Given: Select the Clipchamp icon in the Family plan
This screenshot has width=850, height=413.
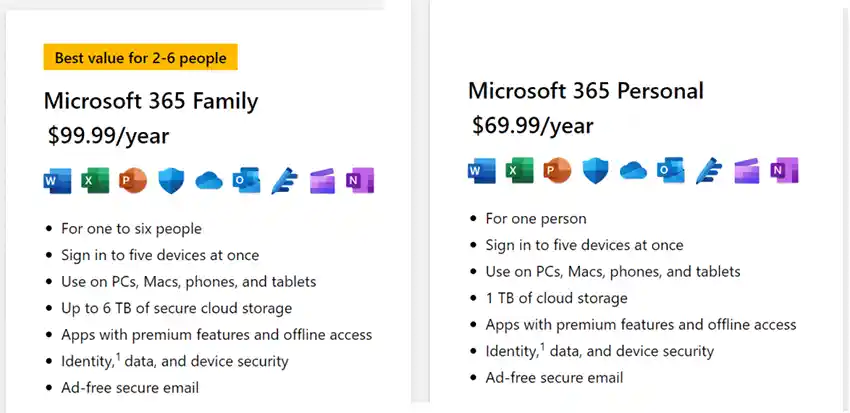Looking at the screenshot, I should [322, 181].
